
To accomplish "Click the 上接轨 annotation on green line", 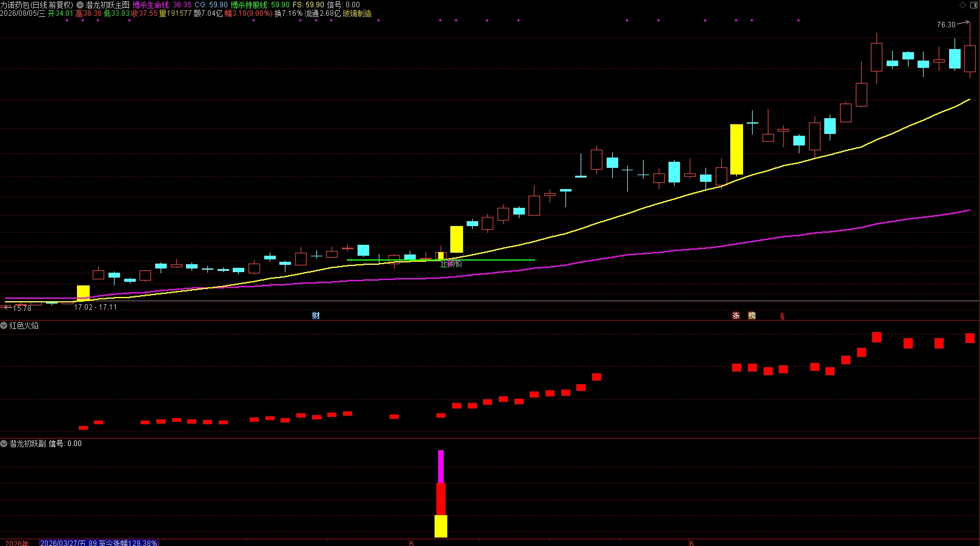I will pos(451,264).
